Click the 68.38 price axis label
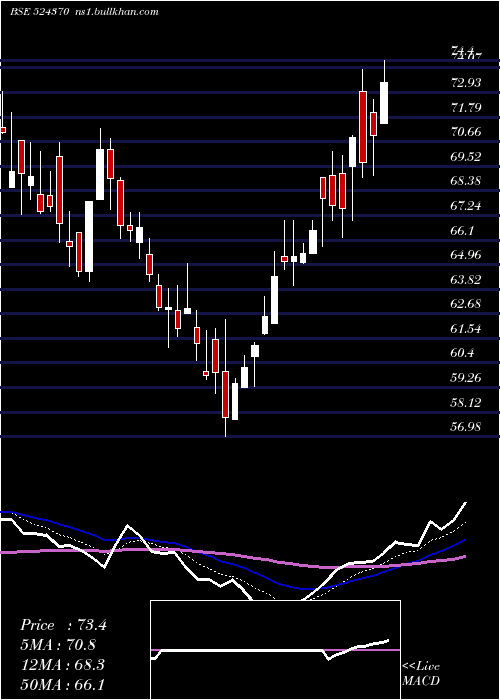The image size is (500, 700). pyautogui.click(x=467, y=181)
